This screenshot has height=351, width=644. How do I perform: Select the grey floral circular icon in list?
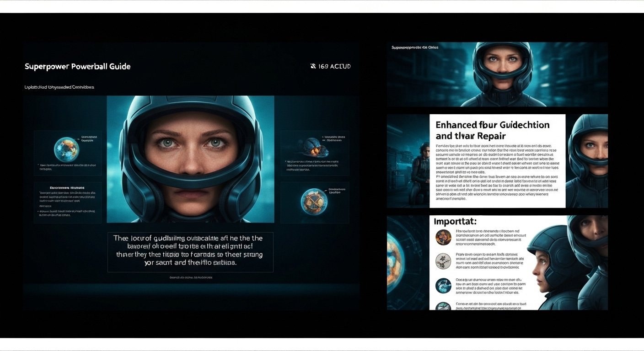coord(443,261)
